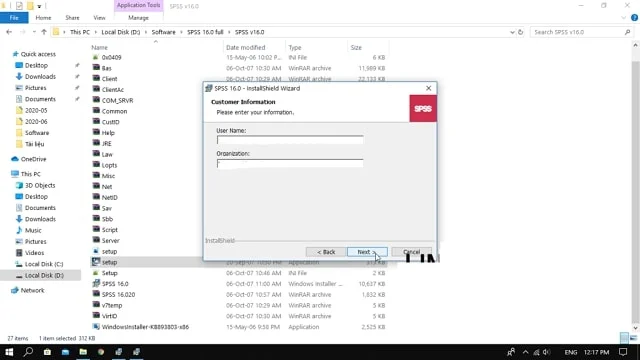Open File Explorer taskbar icon
The width and height of the screenshot is (640, 360).
[83, 352]
